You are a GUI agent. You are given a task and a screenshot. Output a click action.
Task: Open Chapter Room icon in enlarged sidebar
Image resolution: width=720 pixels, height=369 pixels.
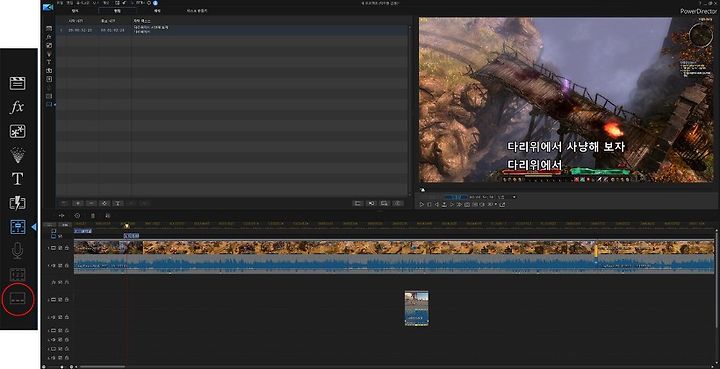tap(17, 274)
